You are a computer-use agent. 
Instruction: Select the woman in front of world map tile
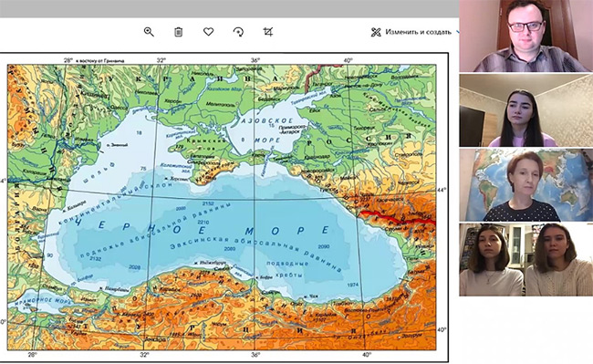(x=526, y=185)
